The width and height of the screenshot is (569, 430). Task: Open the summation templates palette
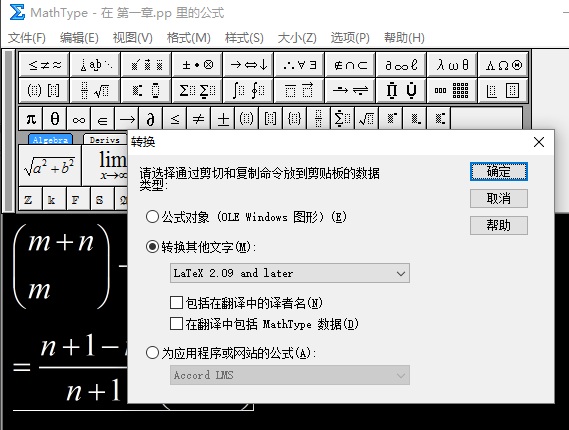(x=197, y=90)
